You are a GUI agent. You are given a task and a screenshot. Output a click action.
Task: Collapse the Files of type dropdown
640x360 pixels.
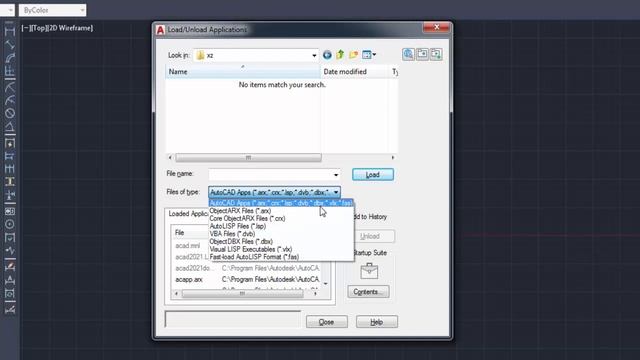336,192
